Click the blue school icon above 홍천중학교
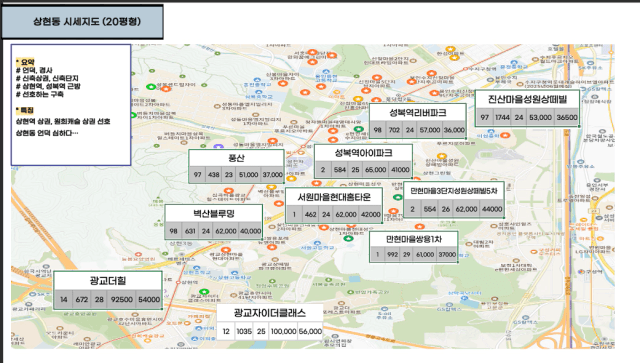 [257, 80]
